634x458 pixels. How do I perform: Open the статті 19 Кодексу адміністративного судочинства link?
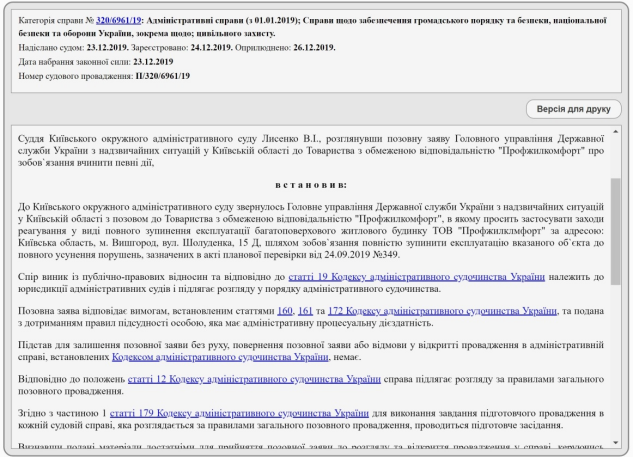[416, 277]
